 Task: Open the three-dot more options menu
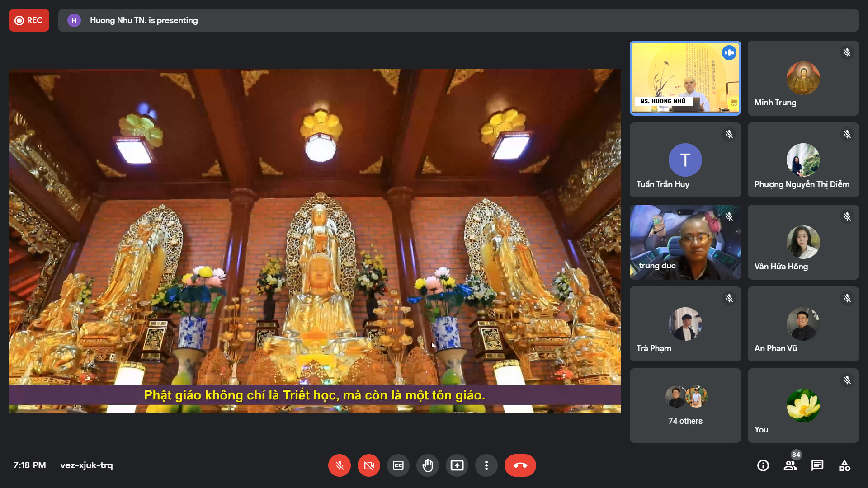point(486,465)
